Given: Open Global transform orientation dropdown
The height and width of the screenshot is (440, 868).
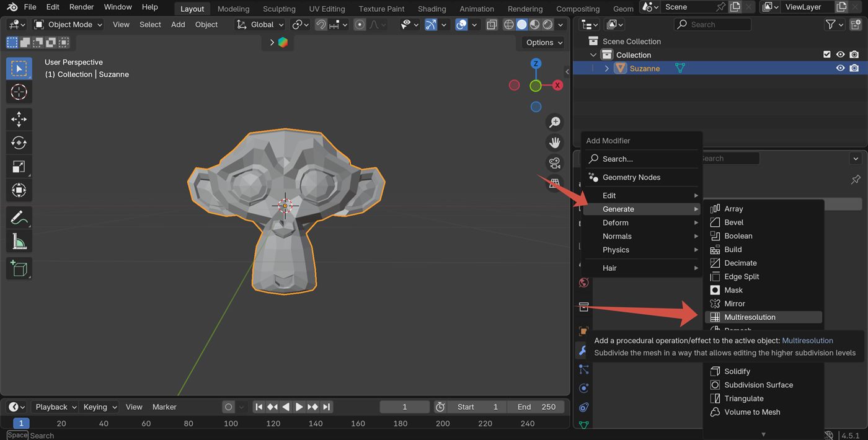Looking at the screenshot, I should 260,24.
